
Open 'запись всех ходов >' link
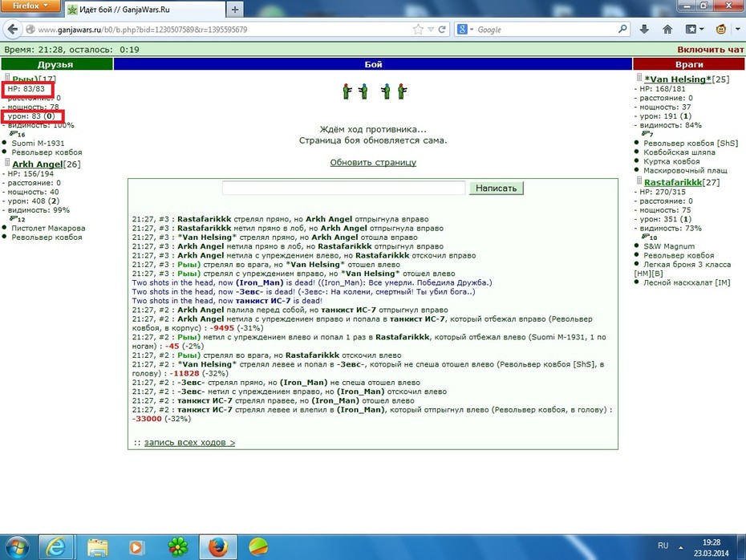pyautogui.click(x=189, y=443)
